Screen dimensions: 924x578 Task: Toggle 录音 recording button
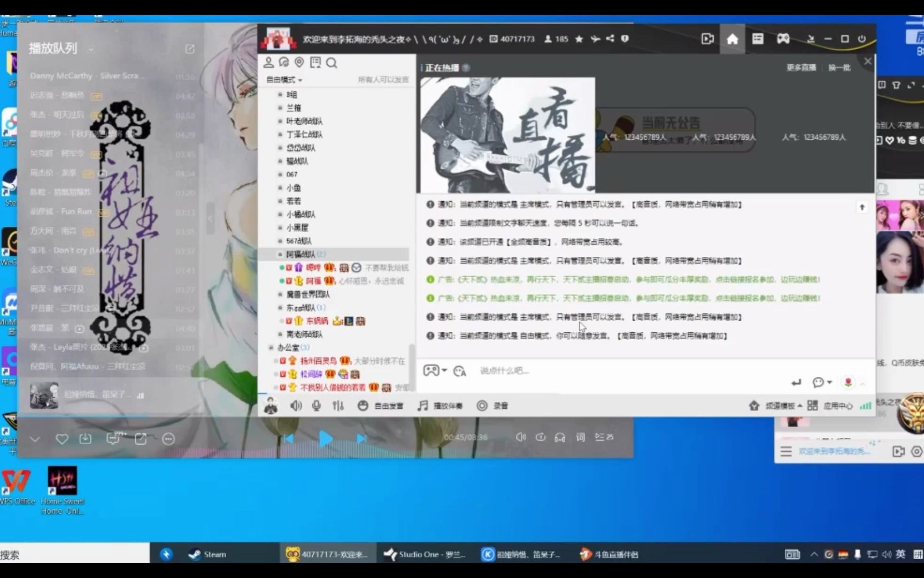[x=492, y=406]
